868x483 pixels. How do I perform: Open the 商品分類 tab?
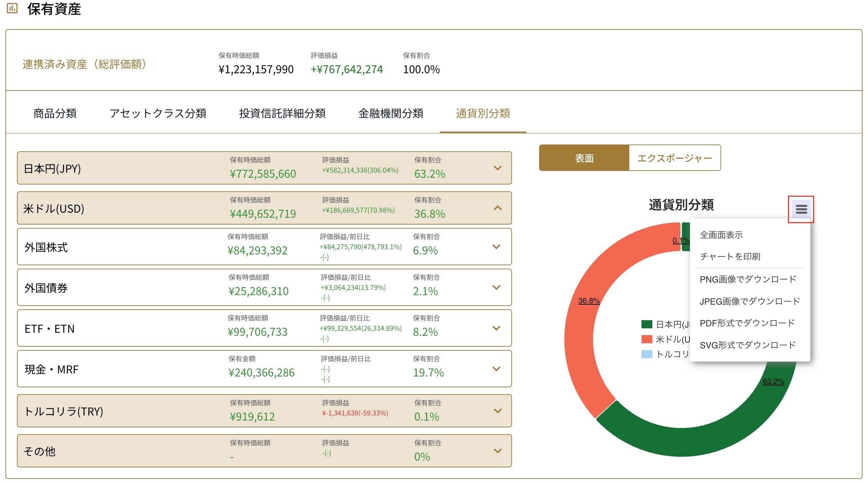point(55,113)
